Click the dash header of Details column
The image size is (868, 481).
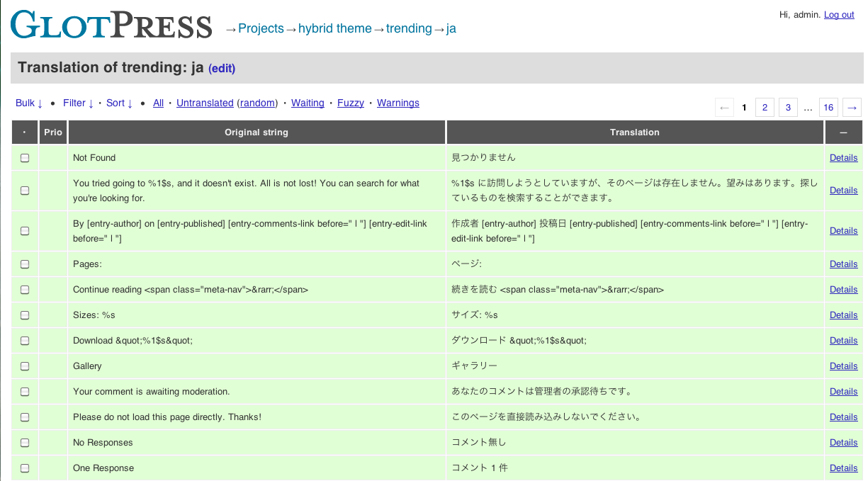[x=843, y=132]
